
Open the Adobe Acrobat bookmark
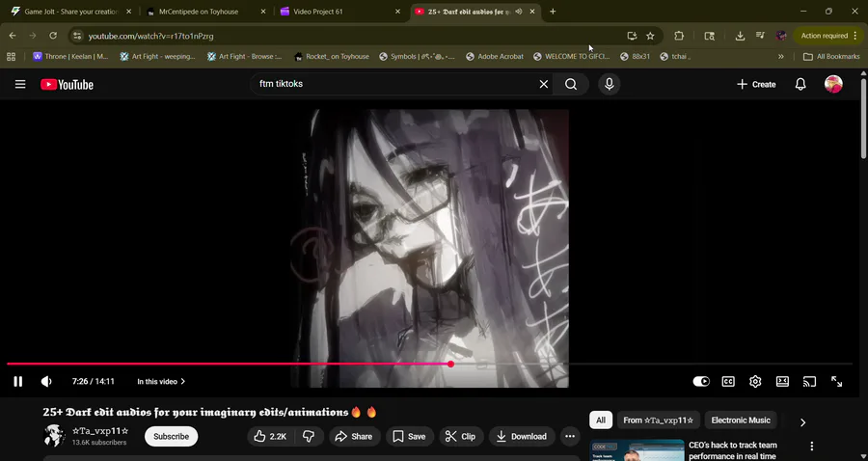pyautogui.click(x=495, y=57)
